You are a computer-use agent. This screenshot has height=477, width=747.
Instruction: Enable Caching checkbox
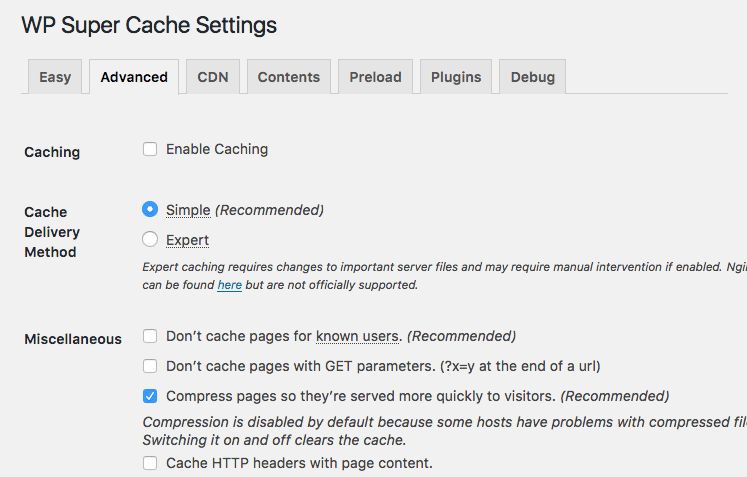[150, 149]
